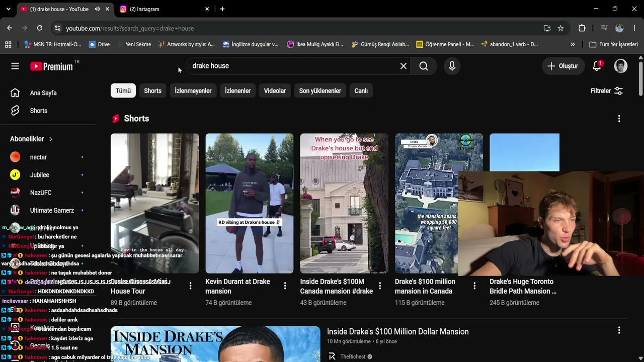Play Inside Drake's $100M Canada mansion thumbnail

point(344,203)
